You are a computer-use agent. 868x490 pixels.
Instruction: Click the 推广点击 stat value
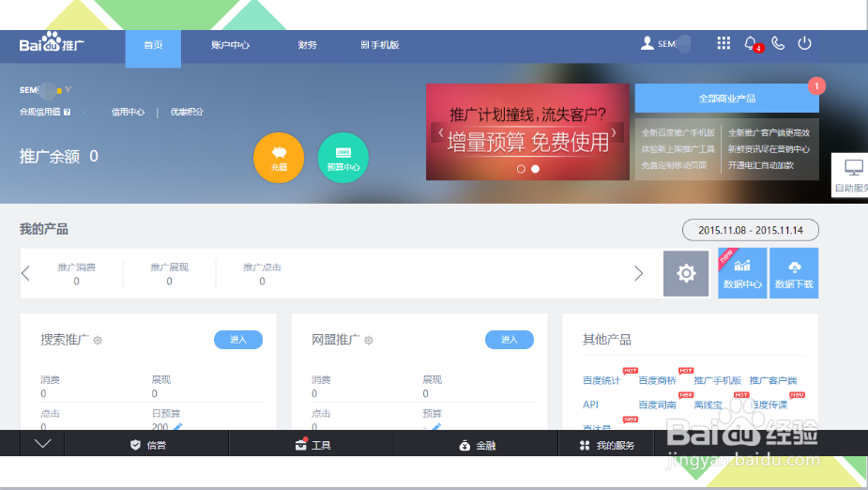coord(263,282)
